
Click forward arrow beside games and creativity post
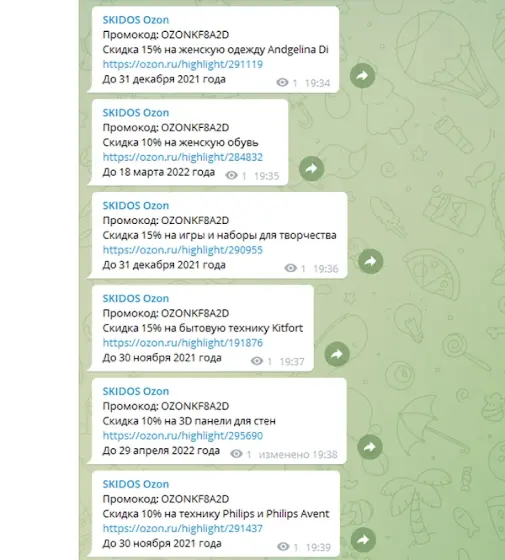click(x=370, y=261)
